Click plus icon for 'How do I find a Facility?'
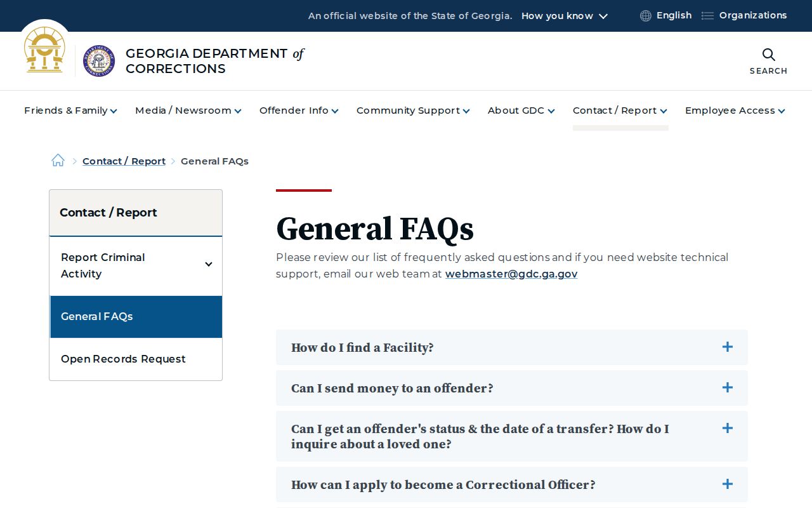Screen dimensions: 812x508 [728, 347]
